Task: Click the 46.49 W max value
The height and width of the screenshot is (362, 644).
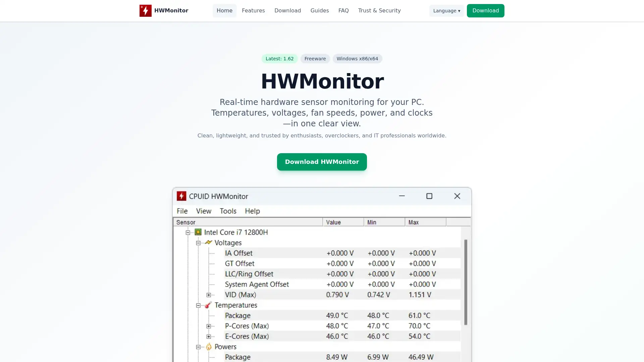Action: [421, 357]
